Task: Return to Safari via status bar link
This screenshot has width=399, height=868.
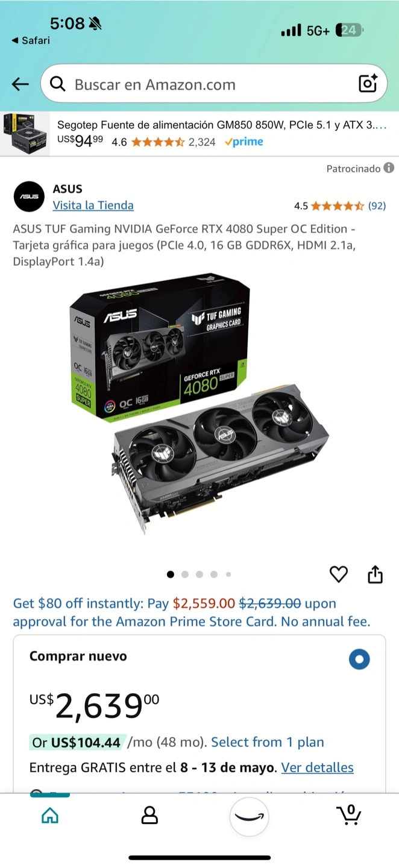Action: [x=31, y=40]
